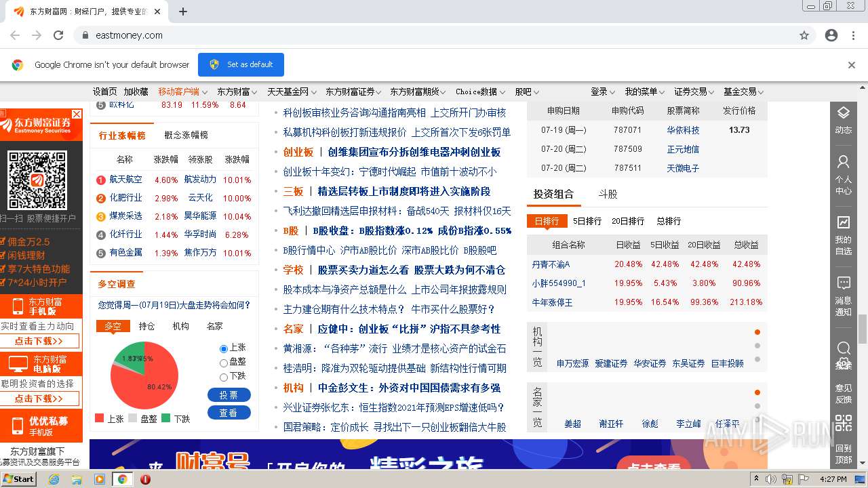Click 回到顶部 back-to-top

843,453
